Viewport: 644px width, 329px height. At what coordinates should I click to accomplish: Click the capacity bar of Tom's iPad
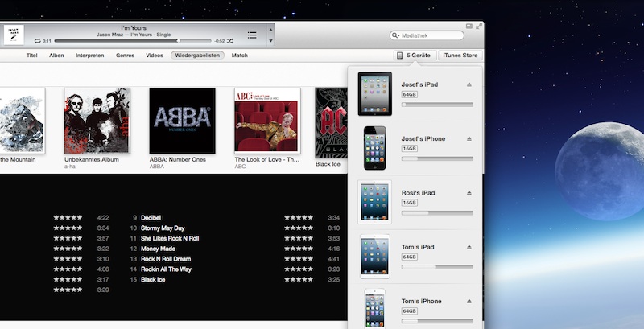pyautogui.click(x=437, y=267)
